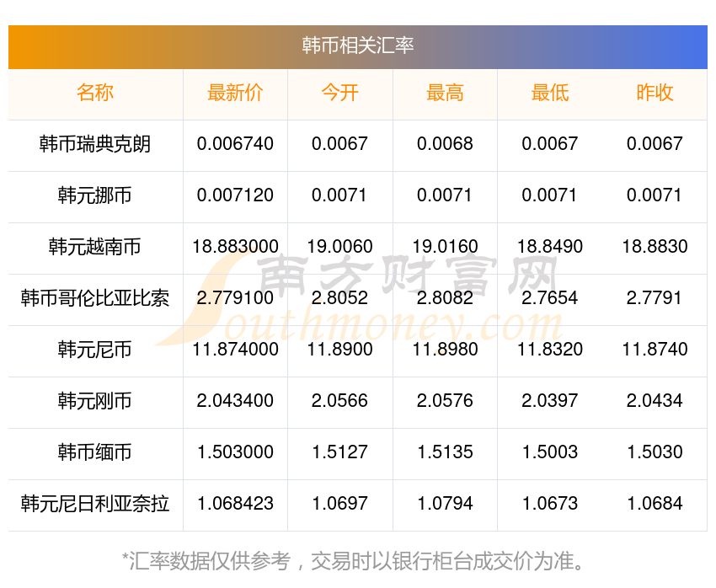
Task: Open the 韩元挪币 row name
Action: click(95, 195)
